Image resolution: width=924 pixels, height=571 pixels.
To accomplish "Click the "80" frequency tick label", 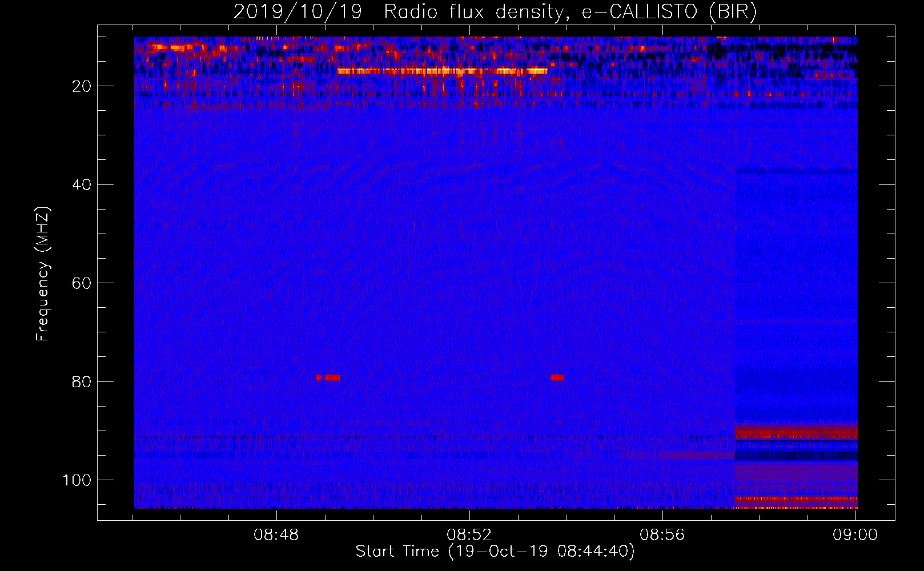I will pyautogui.click(x=82, y=381).
